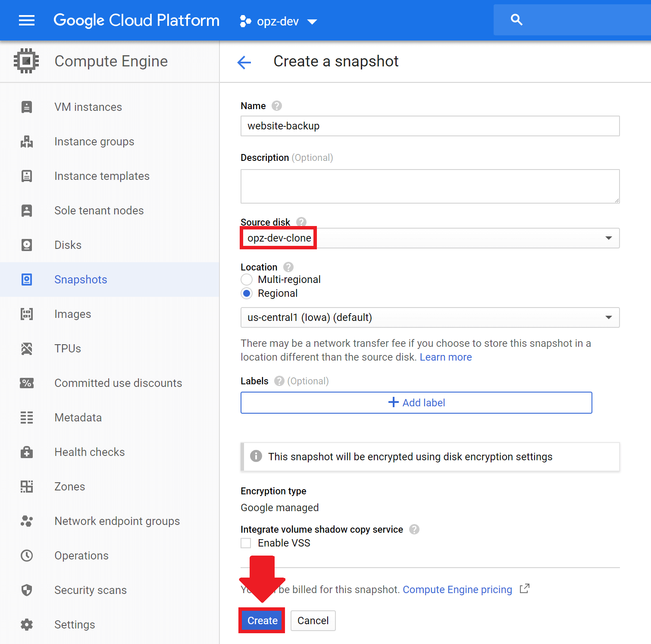Image resolution: width=651 pixels, height=644 pixels.
Task: Click the Zones sidebar icon
Action: click(x=27, y=487)
